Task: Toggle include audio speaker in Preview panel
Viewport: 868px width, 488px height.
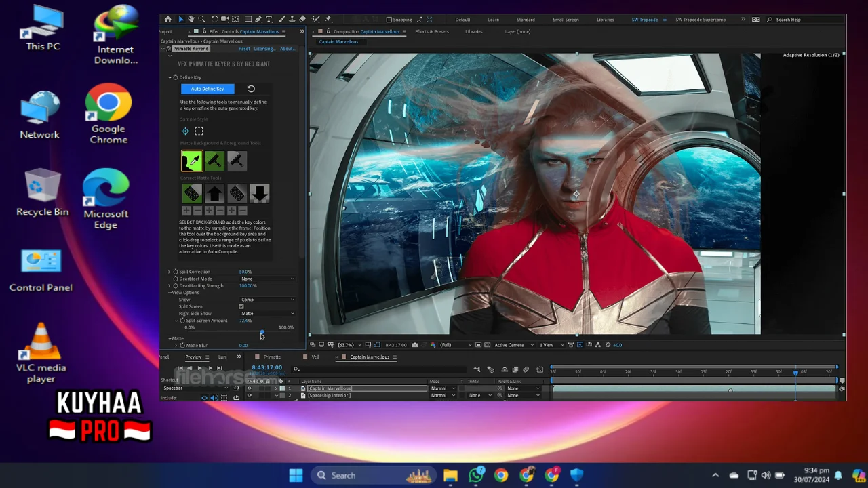Action: click(214, 398)
